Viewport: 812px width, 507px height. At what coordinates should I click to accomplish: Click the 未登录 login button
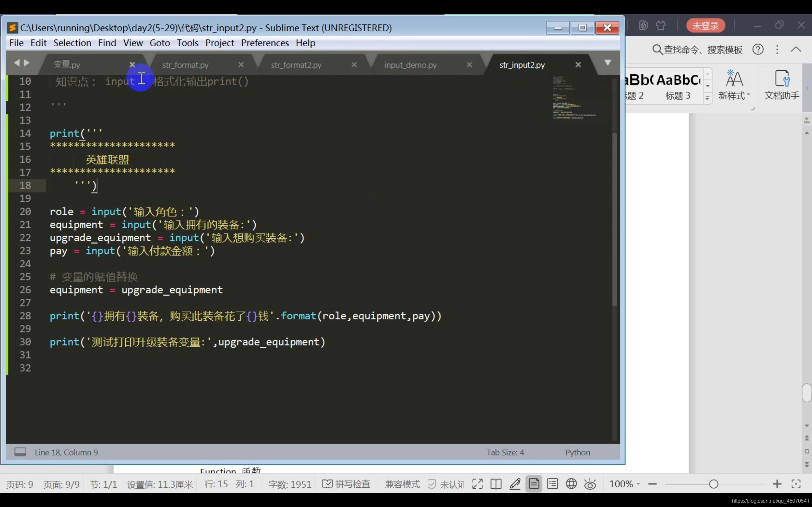click(x=705, y=25)
